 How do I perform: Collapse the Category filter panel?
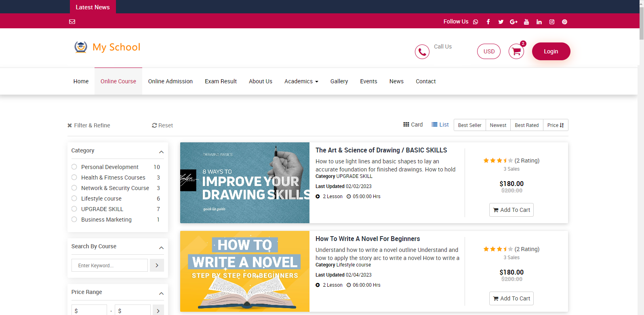click(x=161, y=152)
